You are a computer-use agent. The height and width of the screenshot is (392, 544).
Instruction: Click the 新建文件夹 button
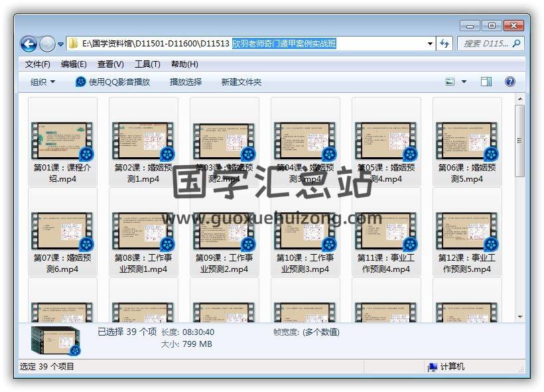(x=241, y=82)
